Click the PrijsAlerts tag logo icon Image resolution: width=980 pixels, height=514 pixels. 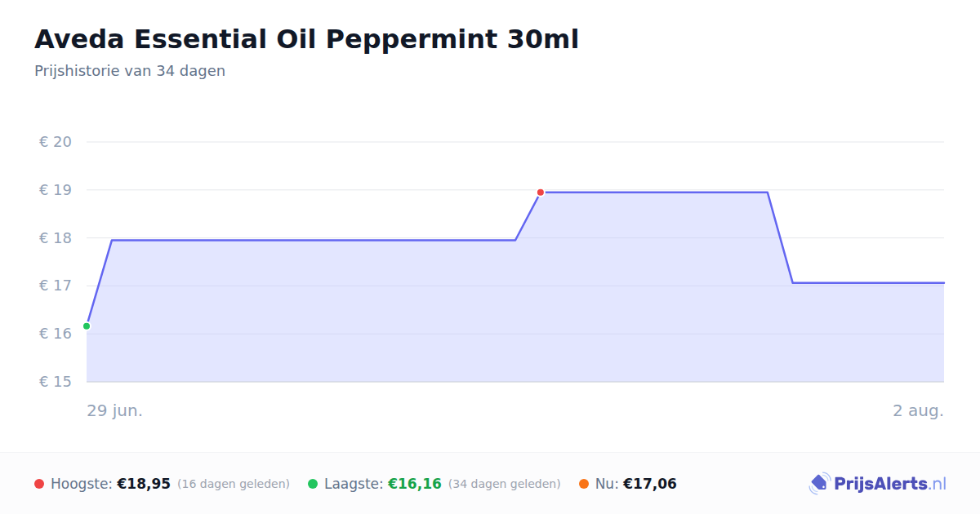pyautogui.click(x=819, y=484)
